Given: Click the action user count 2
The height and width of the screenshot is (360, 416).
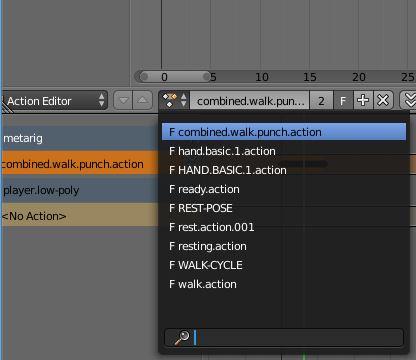Looking at the screenshot, I should (x=321, y=100).
